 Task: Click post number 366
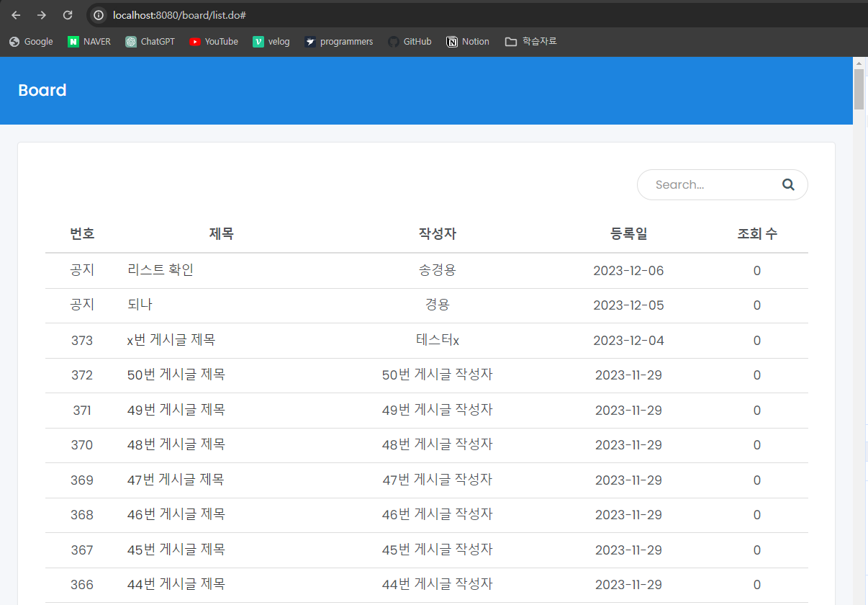82,585
